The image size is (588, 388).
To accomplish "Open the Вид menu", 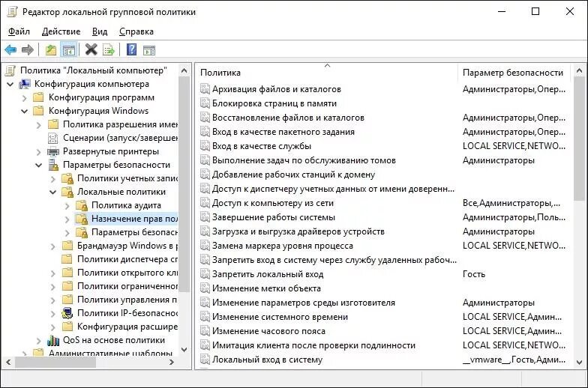I will (x=100, y=31).
